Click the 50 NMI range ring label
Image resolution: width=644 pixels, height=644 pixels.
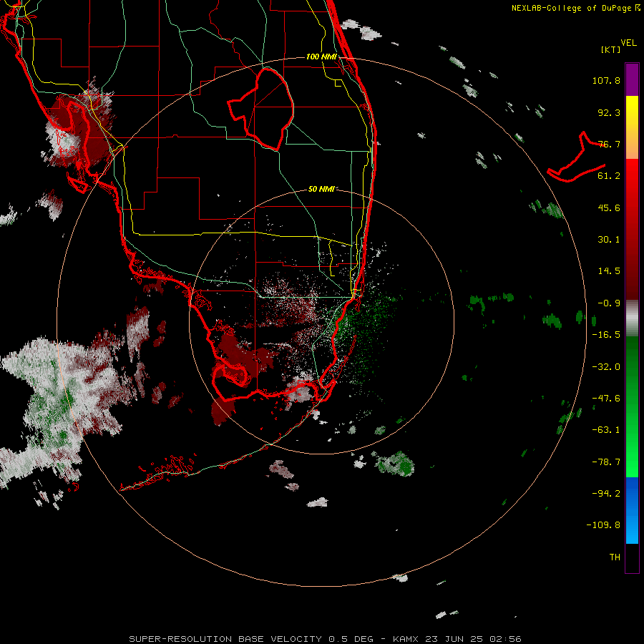point(321,189)
